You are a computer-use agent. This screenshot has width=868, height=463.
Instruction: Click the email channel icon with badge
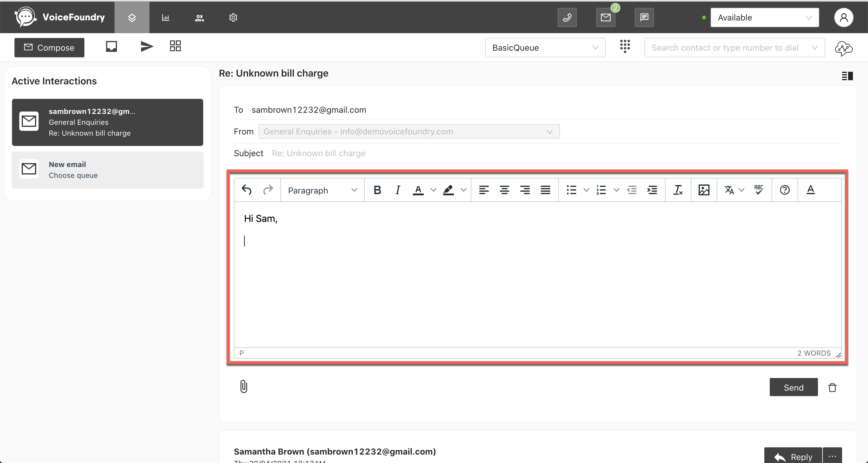tap(606, 17)
